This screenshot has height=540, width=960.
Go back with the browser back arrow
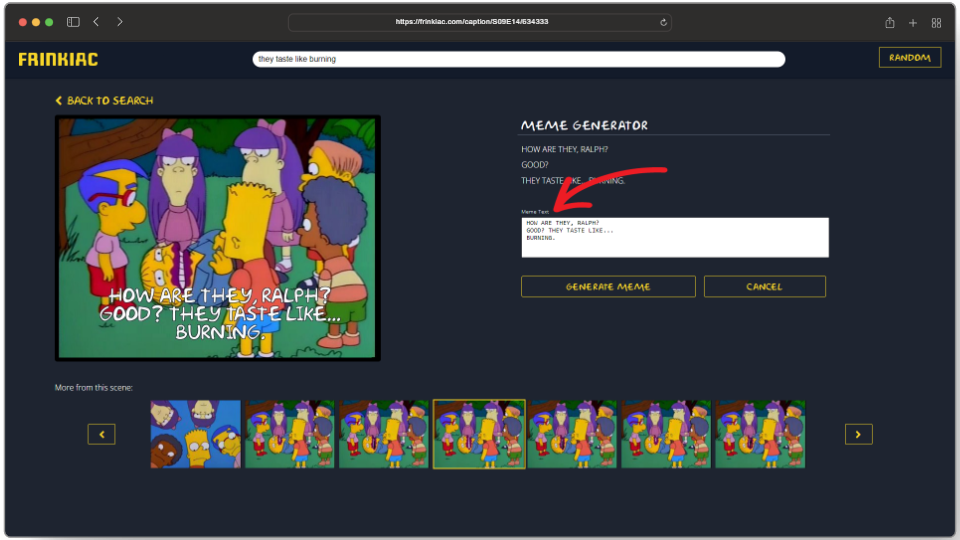click(x=96, y=22)
